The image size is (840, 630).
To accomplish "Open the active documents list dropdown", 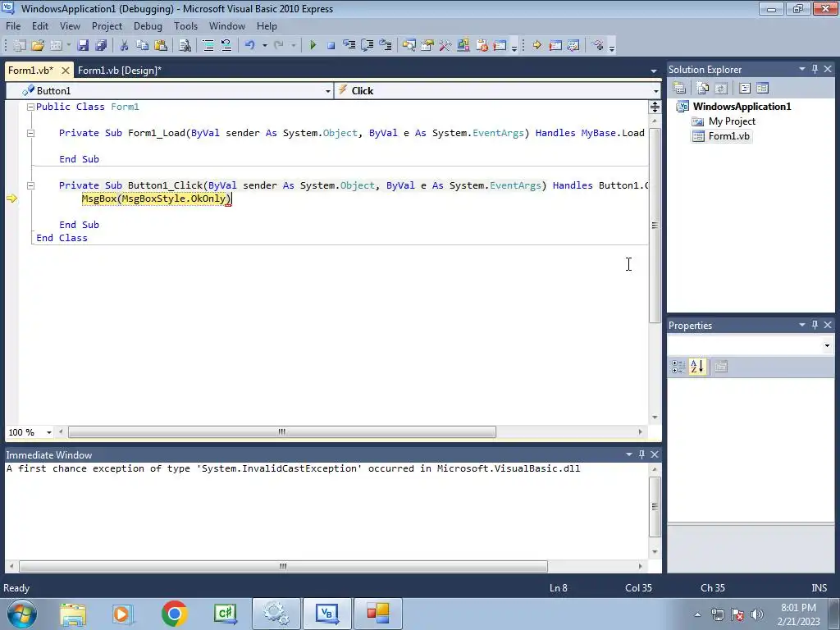I will 654,71.
